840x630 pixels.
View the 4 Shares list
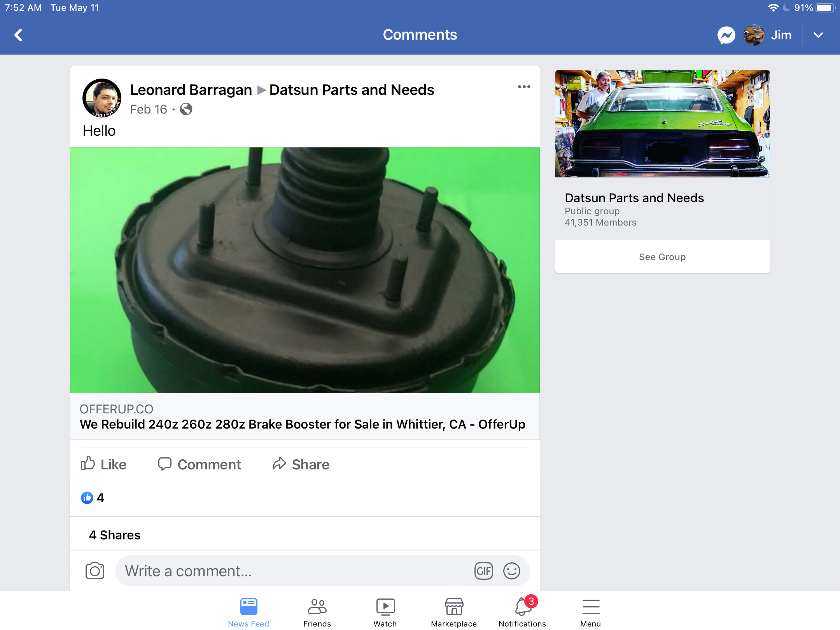point(115,535)
